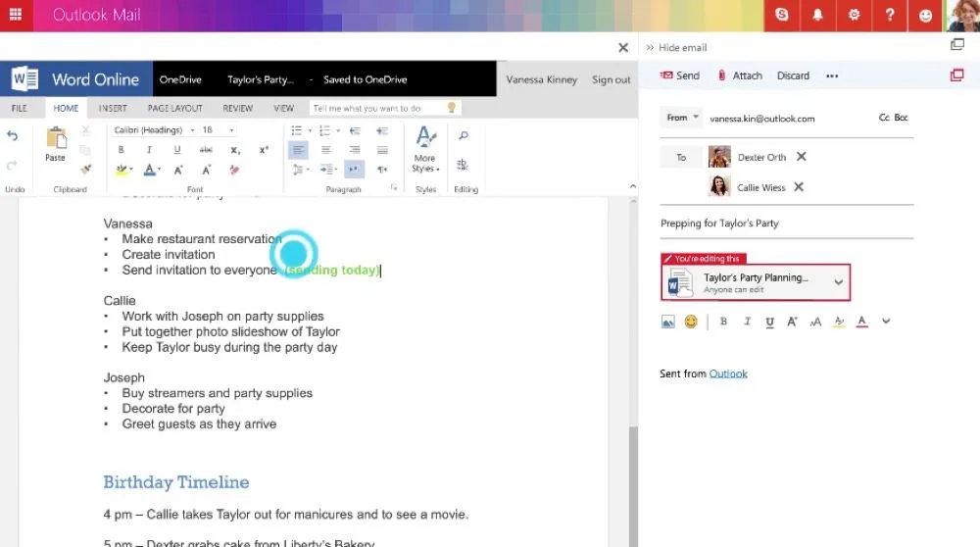Switch to the REVIEW tab
Viewport: 980px width, 547px height.
coord(238,108)
